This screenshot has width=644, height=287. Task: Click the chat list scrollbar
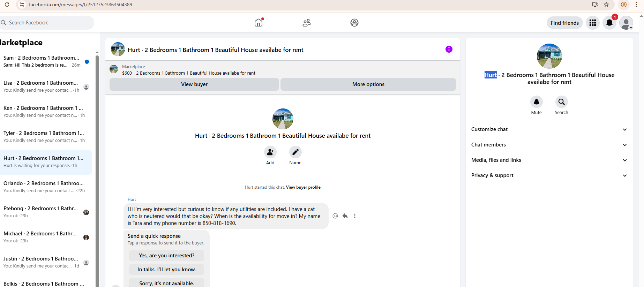97,171
